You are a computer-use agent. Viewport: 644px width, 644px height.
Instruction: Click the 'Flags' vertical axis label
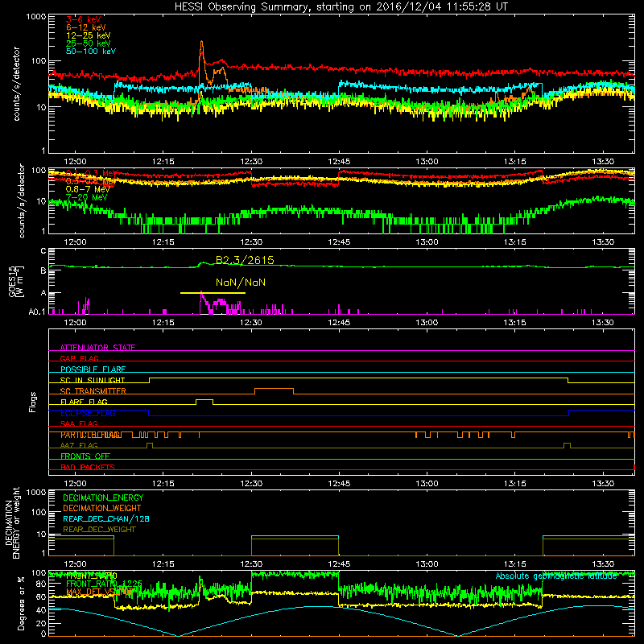tap(33, 402)
